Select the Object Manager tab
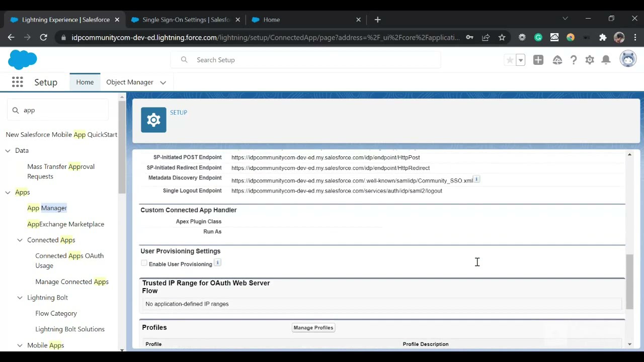This screenshot has height=362, width=644. pyautogui.click(x=130, y=82)
